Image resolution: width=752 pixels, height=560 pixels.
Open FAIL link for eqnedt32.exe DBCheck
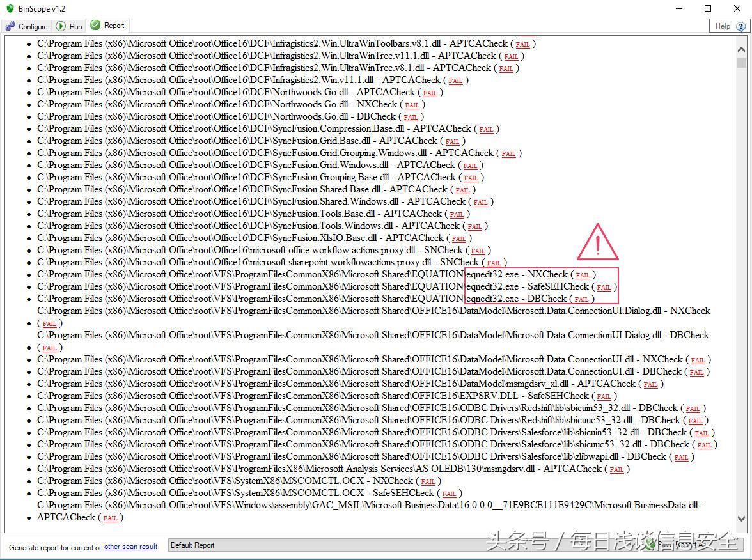pyautogui.click(x=581, y=300)
